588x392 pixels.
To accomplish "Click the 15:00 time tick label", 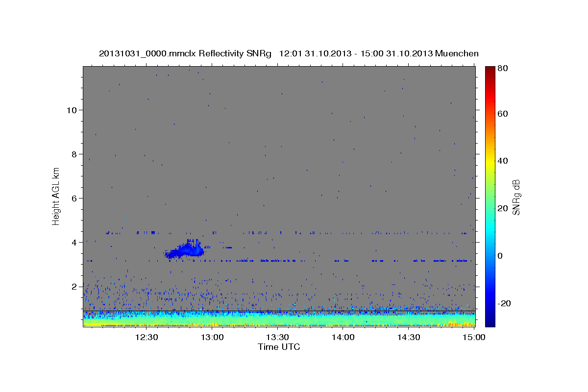I will 474,337.
